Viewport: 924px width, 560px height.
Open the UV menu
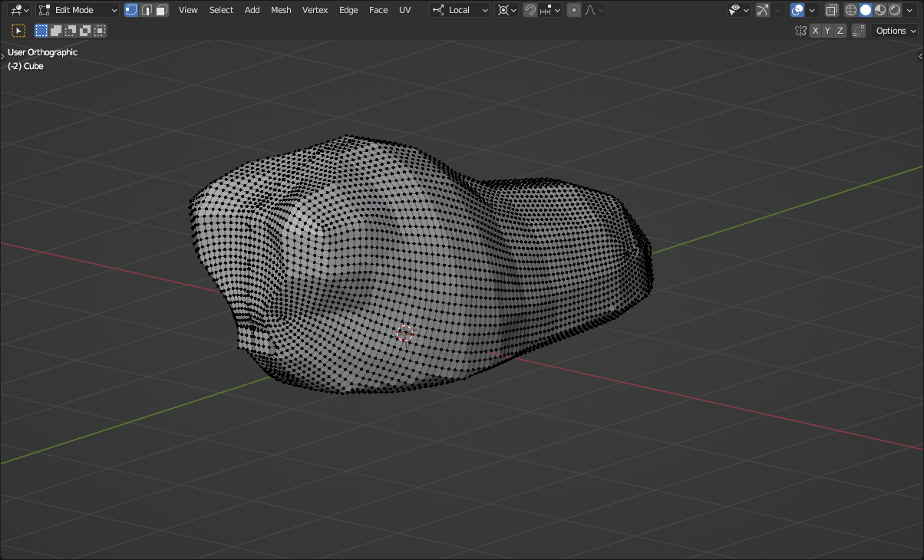coord(404,10)
